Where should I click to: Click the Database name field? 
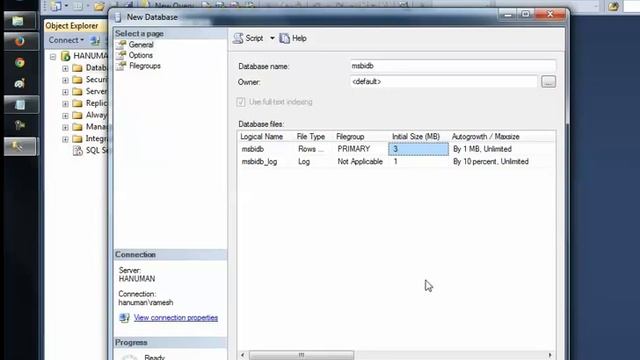453,66
